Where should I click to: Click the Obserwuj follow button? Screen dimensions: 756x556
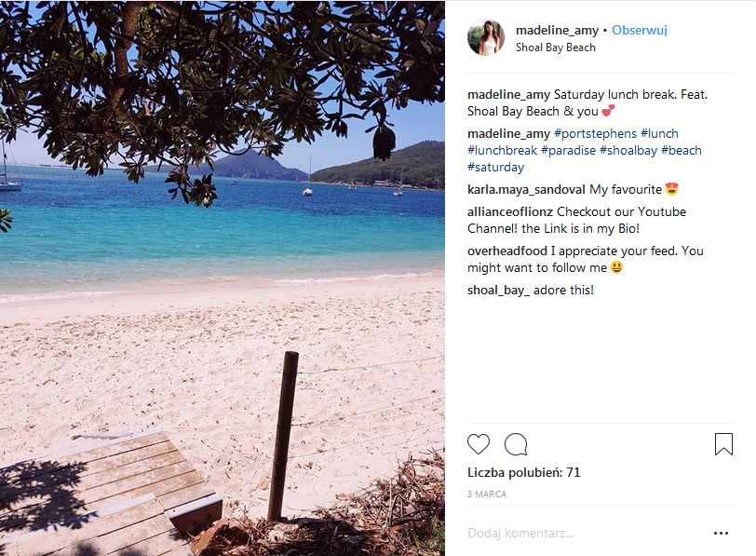tap(640, 31)
